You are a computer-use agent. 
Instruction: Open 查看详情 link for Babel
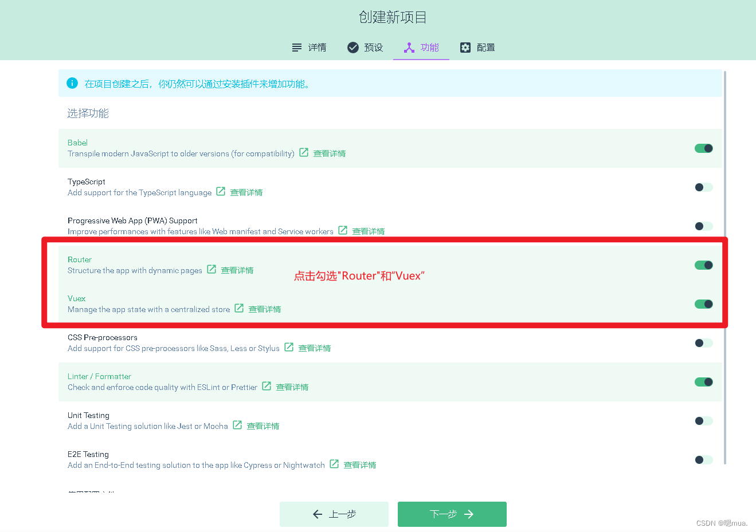pyautogui.click(x=330, y=153)
